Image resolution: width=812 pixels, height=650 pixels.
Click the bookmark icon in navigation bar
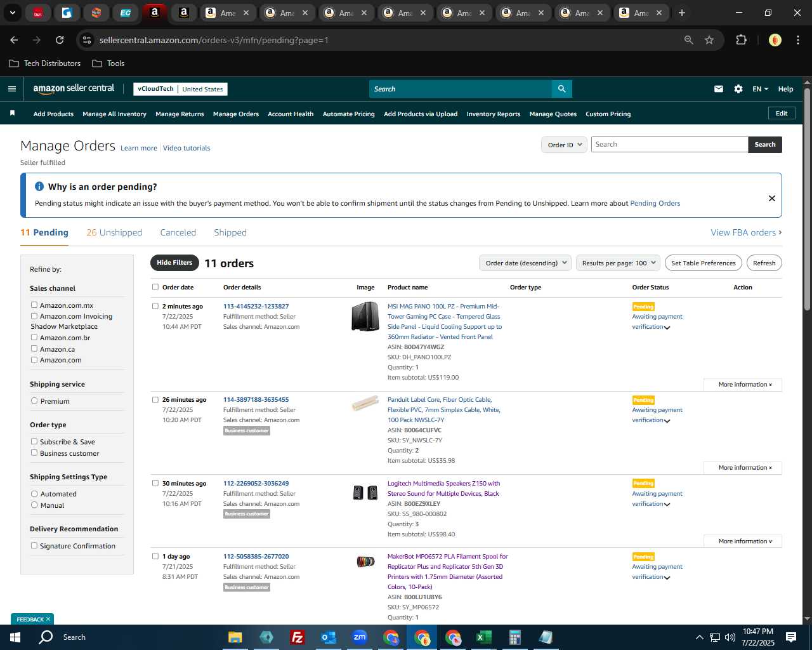[x=12, y=113]
